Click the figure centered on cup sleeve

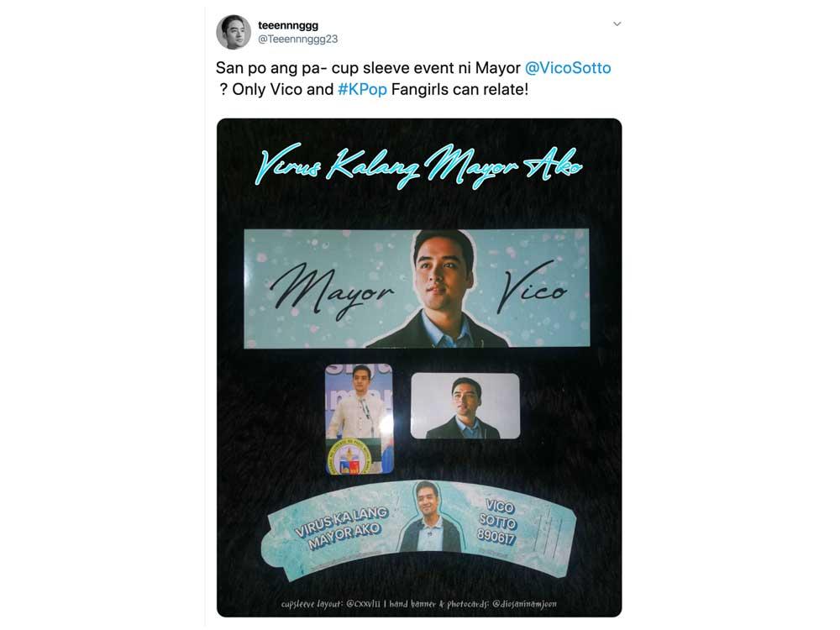coord(430,517)
